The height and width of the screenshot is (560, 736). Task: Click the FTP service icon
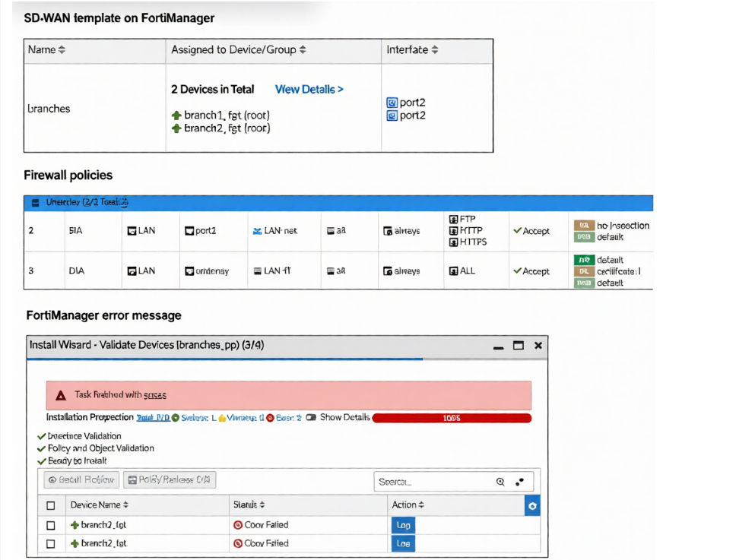point(453,219)
